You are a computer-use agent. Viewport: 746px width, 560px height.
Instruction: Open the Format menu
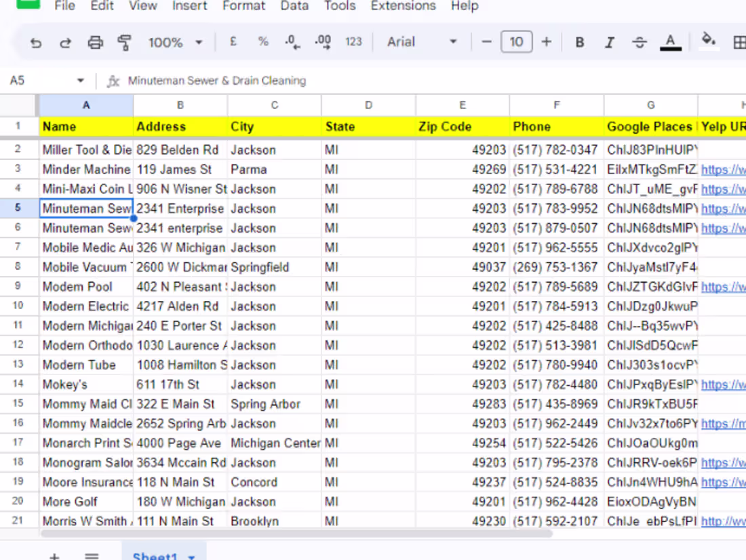(243, 6)
